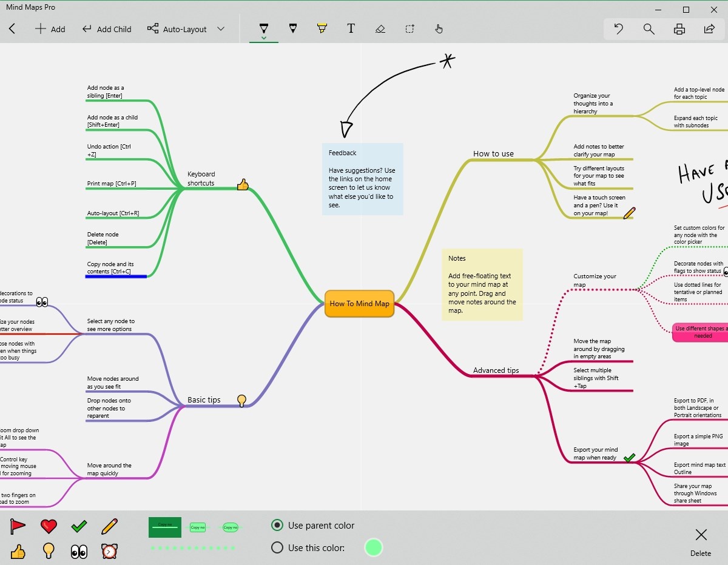Viewport: 728px width, 565px height.
Task: Go back with the arrow
Action: pyautogui.click(x=12, y=28)
